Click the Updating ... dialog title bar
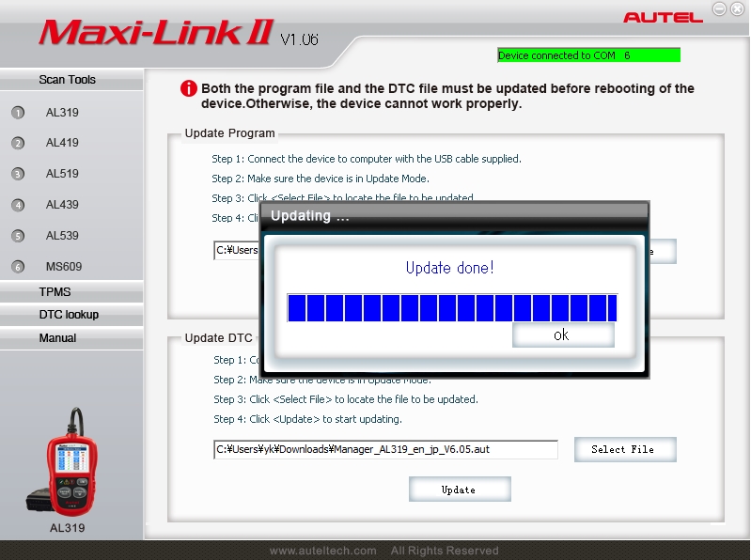751x560 pixels. tap(454, 216)
